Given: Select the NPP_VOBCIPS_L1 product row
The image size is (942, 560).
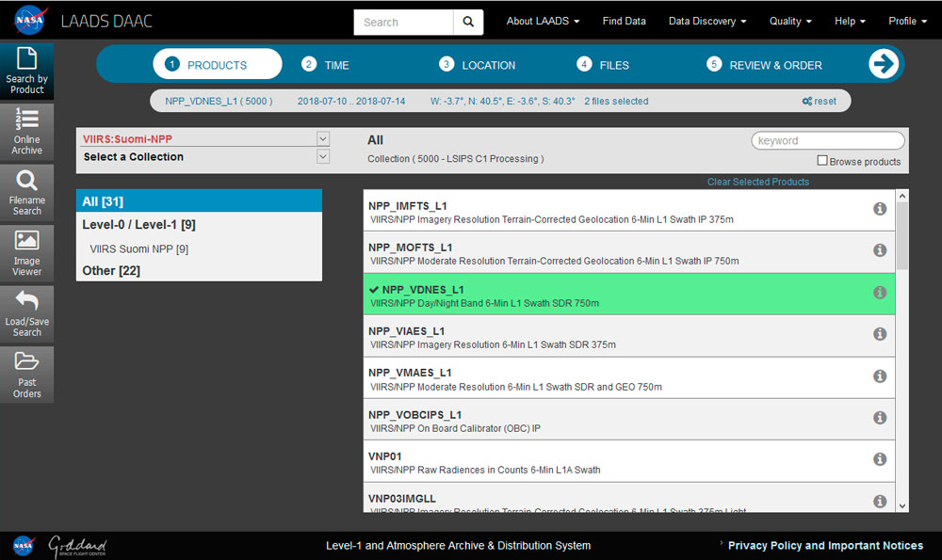Looking at the screenshot, I should point(629,420).
